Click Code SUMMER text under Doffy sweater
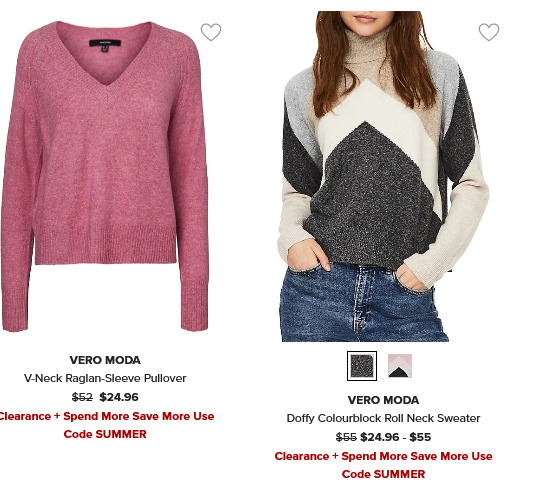 tap(383, 474)
